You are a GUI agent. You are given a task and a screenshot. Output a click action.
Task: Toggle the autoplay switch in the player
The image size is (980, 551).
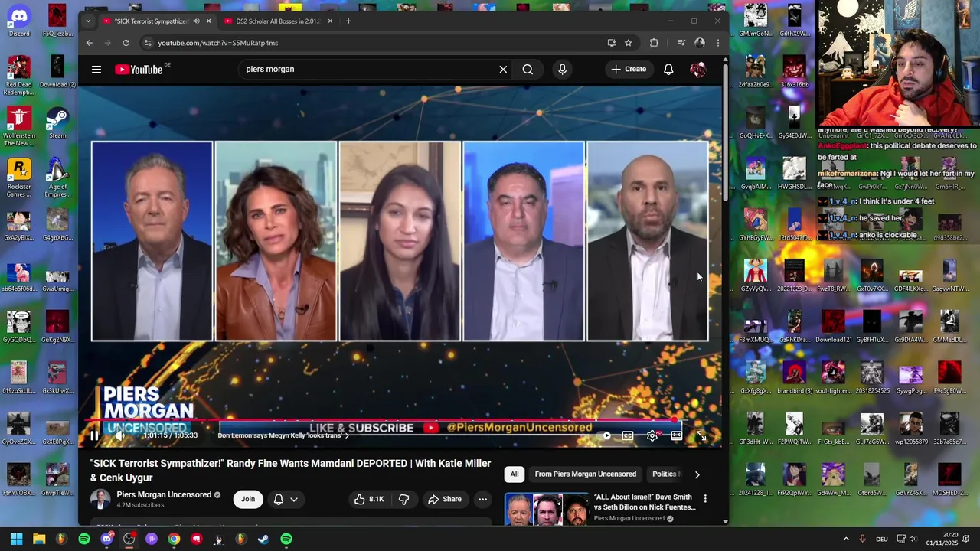tap(605, 435)
